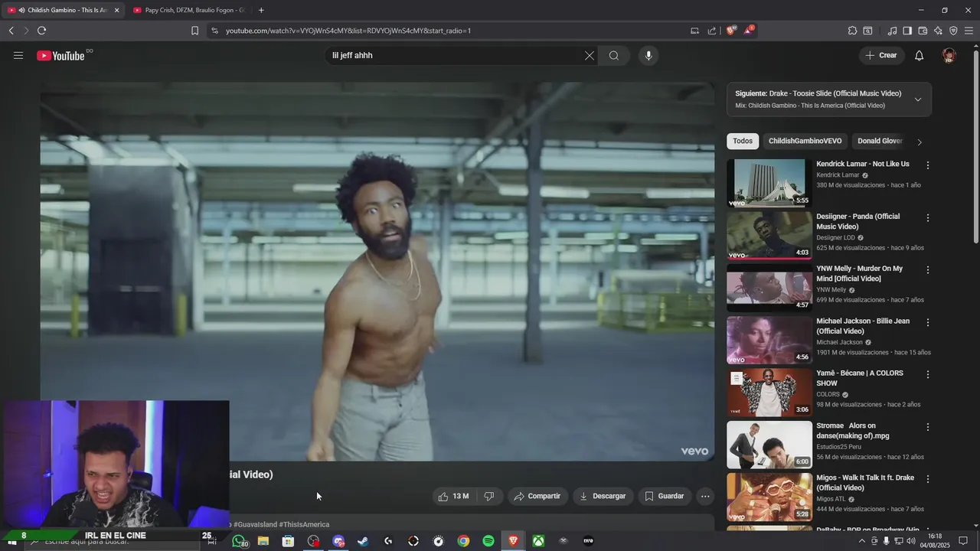Open YNW Melly Murder On My Mind thumbnail
This screenshot has width=980, height=551.
[x=769, y=288]
